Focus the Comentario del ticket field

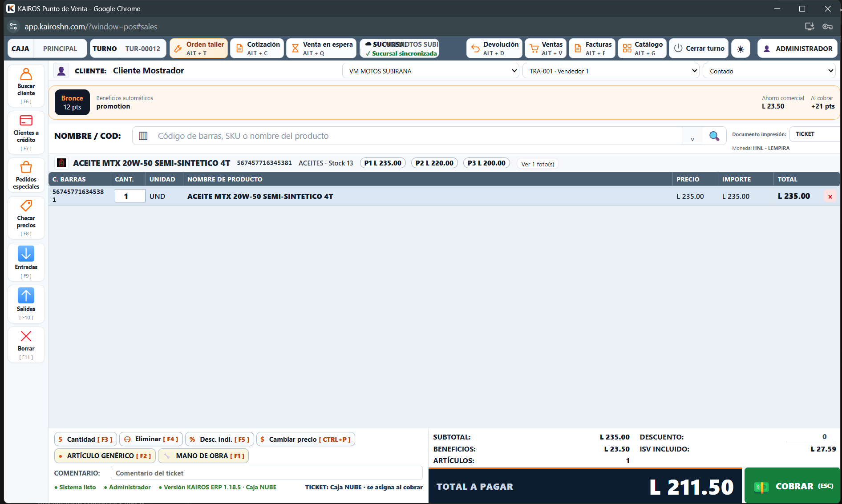(x=267, y=473)
